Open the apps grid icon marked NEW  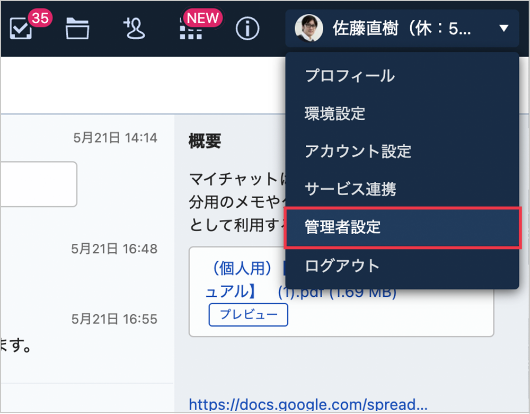coord(191,29)
